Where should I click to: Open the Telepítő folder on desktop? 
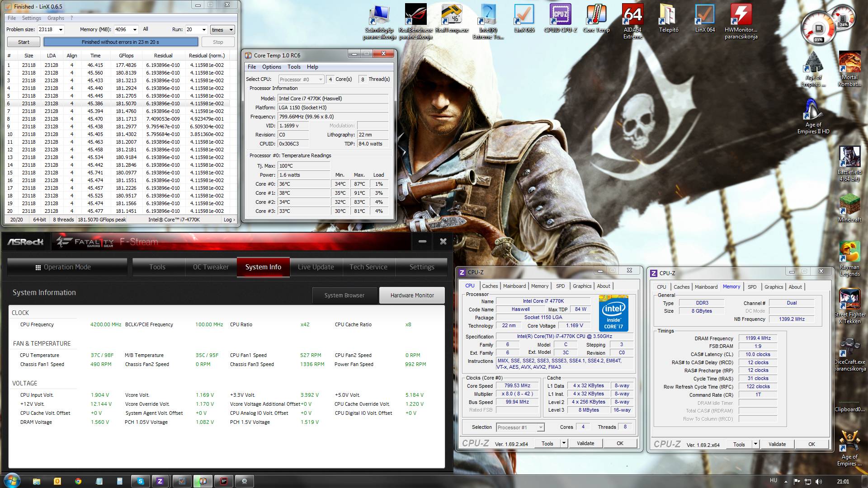click(x=669, y=19)
